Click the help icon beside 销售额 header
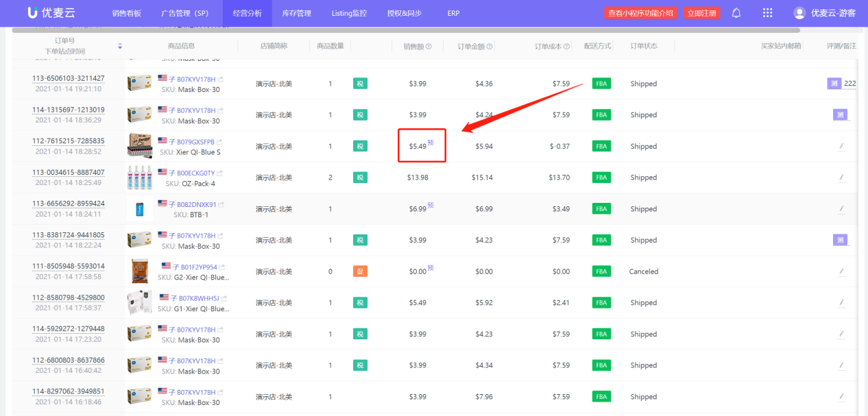Screen dimensions: 868x416 (429, 47)
